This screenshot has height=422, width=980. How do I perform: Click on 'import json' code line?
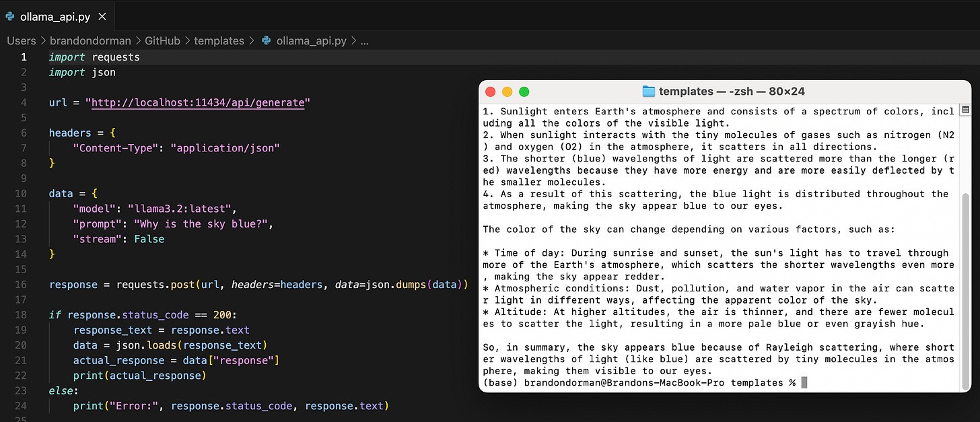click(x=82, y=72)
